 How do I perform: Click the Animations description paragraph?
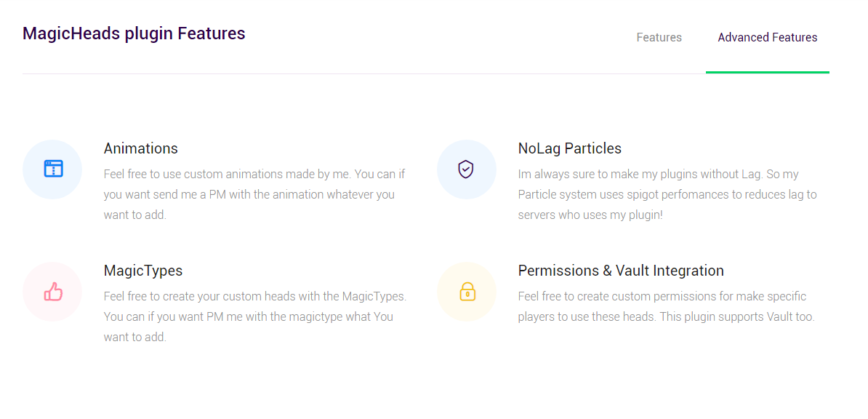254,194
